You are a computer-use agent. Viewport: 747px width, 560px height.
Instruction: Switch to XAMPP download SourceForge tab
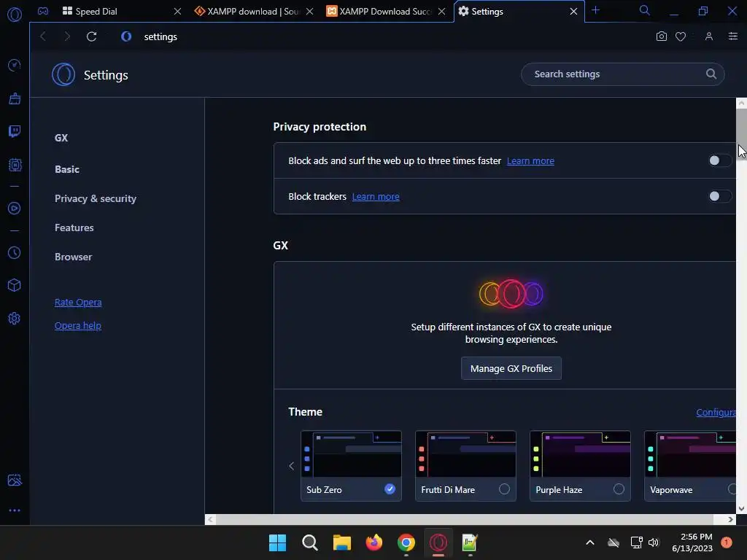tap(253, 12)
